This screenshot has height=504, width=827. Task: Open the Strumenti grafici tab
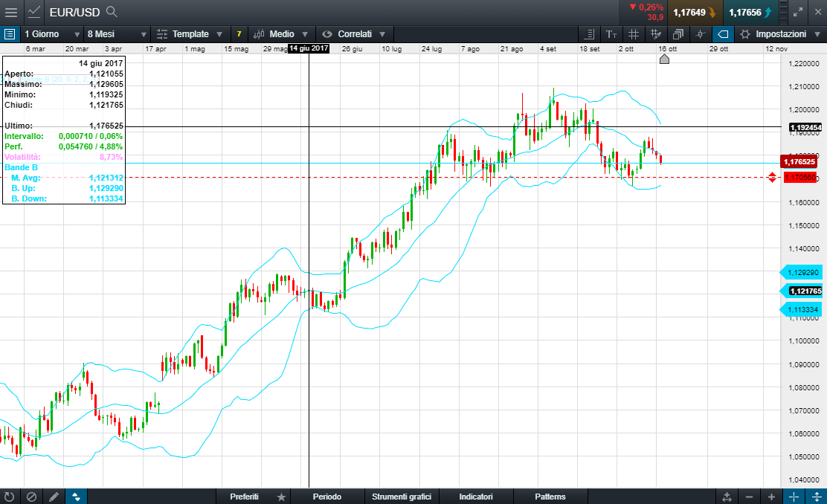(402, 497)
